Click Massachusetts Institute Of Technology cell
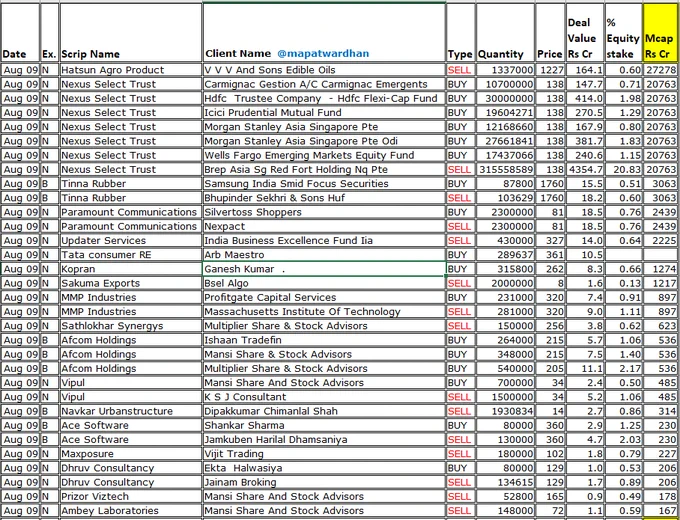This screenshot has width=680, height=520. pyautogui.click(x=324, y=312)
